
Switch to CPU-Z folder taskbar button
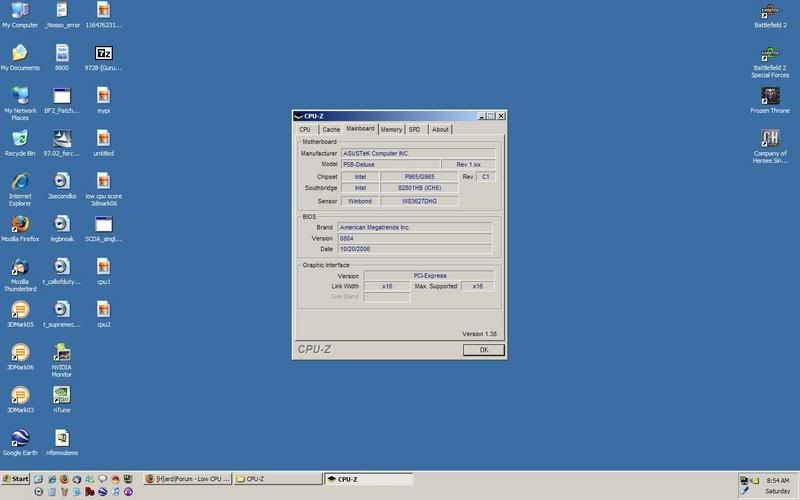tap(278, 479)
